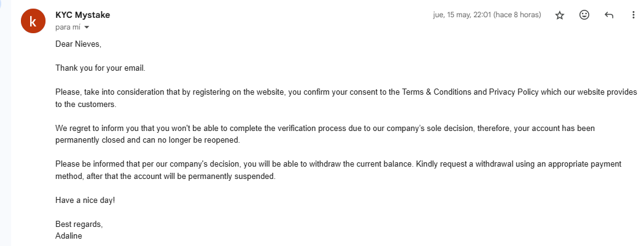
Task: Expand recipient details arrow beside "para mí"
Action: click(x=87, y=28)
